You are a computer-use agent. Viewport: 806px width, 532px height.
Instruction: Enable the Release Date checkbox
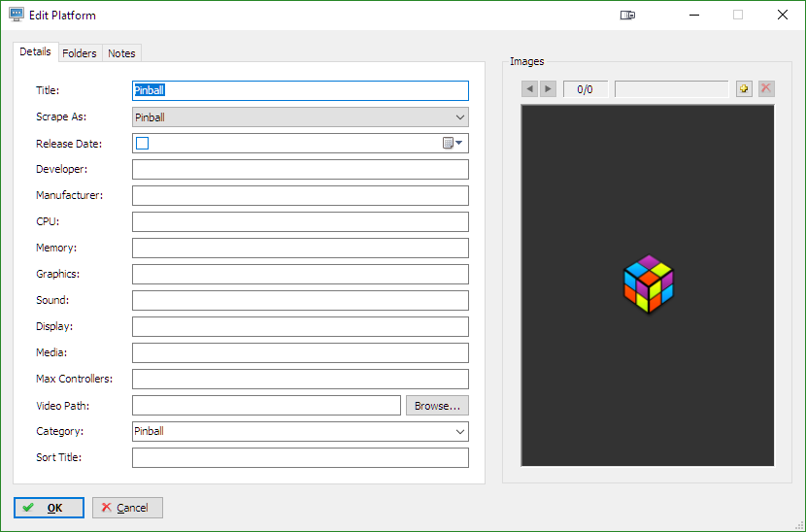[x=143, y=143]
